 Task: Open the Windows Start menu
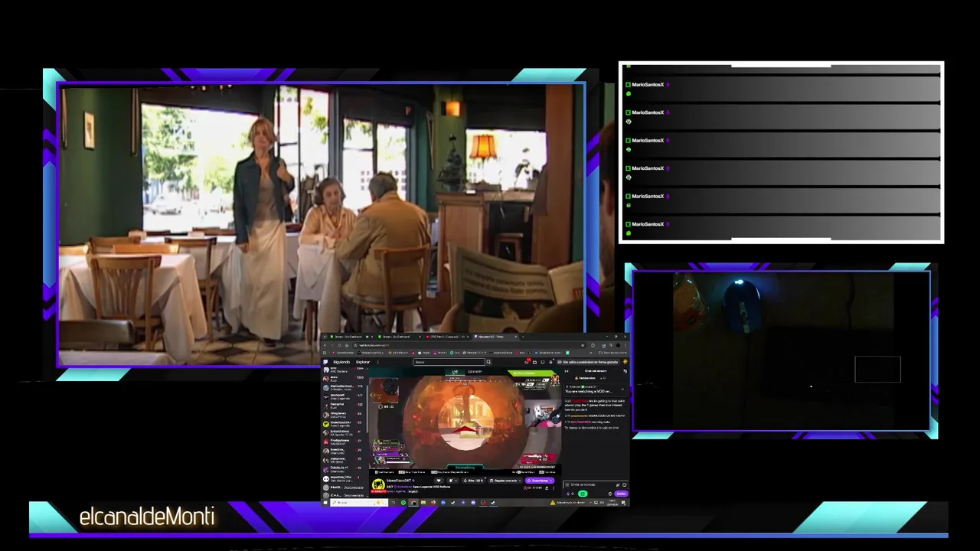click(325, 503)
